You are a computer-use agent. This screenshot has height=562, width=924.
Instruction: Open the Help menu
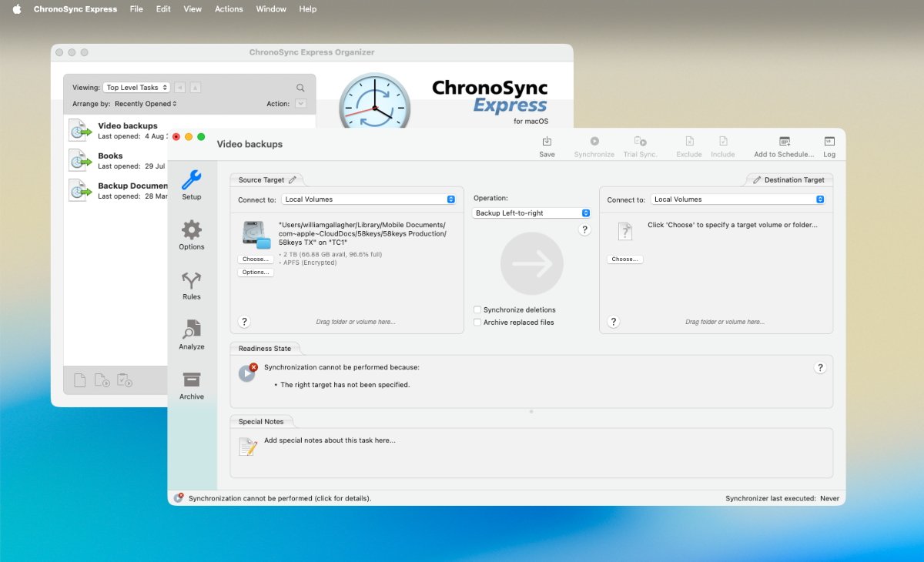click(307, 9)
